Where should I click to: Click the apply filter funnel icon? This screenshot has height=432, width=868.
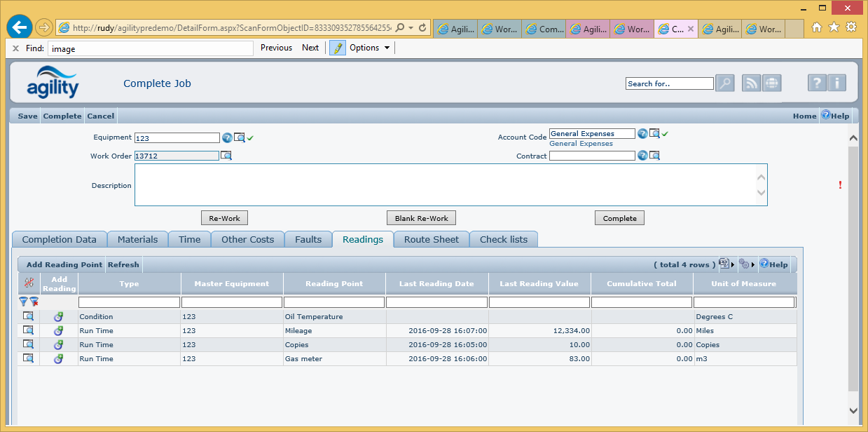click(23, 302)
